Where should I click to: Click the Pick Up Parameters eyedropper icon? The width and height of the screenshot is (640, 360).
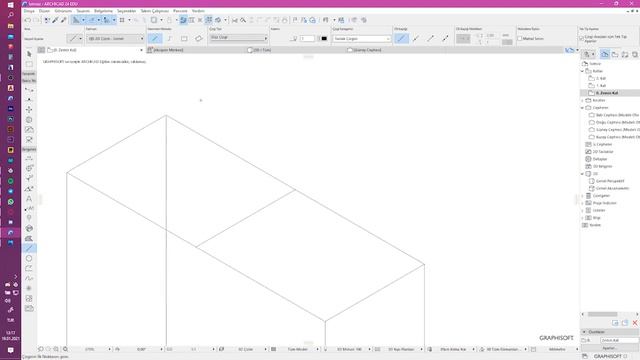tap(56, 20)
